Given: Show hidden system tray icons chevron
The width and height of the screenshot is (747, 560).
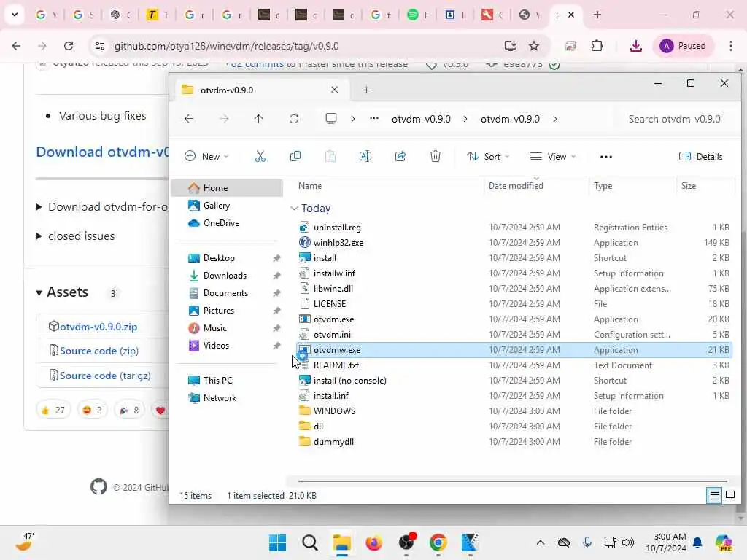Looking at the screenshot, I should pyautogui.click(x=541, y=542).
